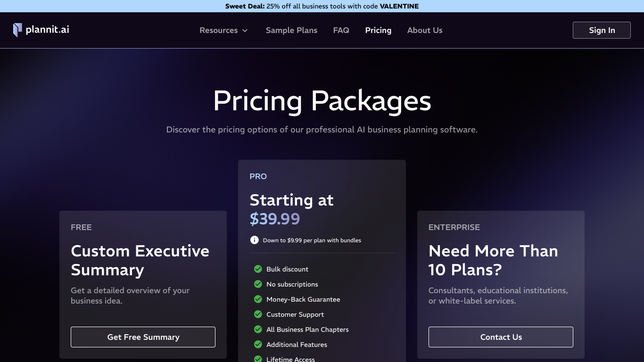The image size is (644, 362).
Task: Click the plannit.ai logo icon
Action: (x=17, y=30)
